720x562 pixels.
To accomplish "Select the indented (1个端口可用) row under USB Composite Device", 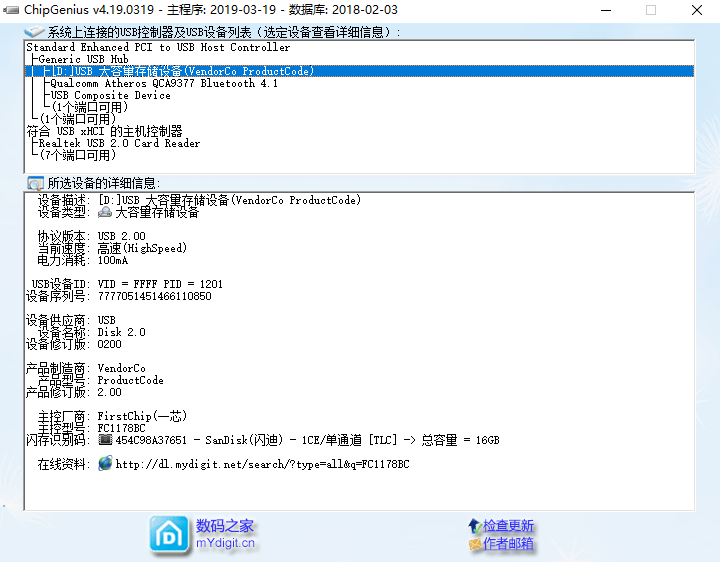I will point(90,107).
